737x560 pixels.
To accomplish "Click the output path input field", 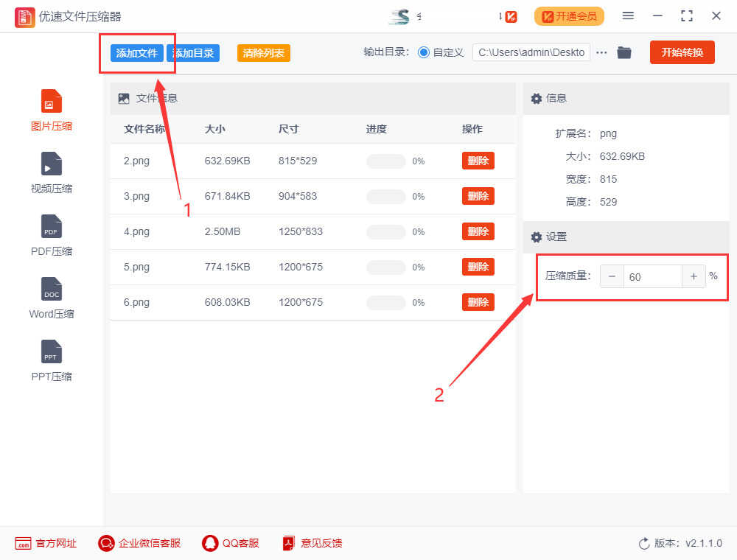I will point(531,52).
